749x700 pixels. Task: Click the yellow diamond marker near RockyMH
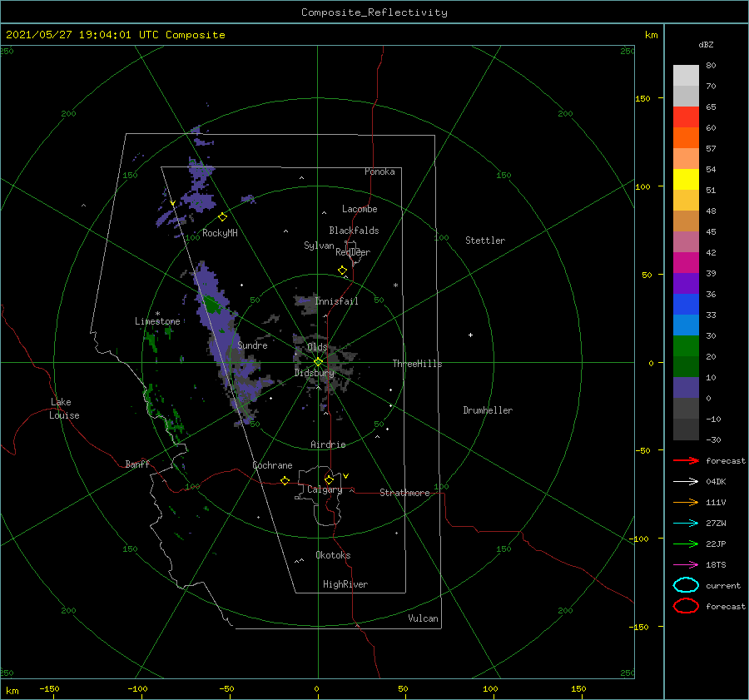[x=222, y=217]
